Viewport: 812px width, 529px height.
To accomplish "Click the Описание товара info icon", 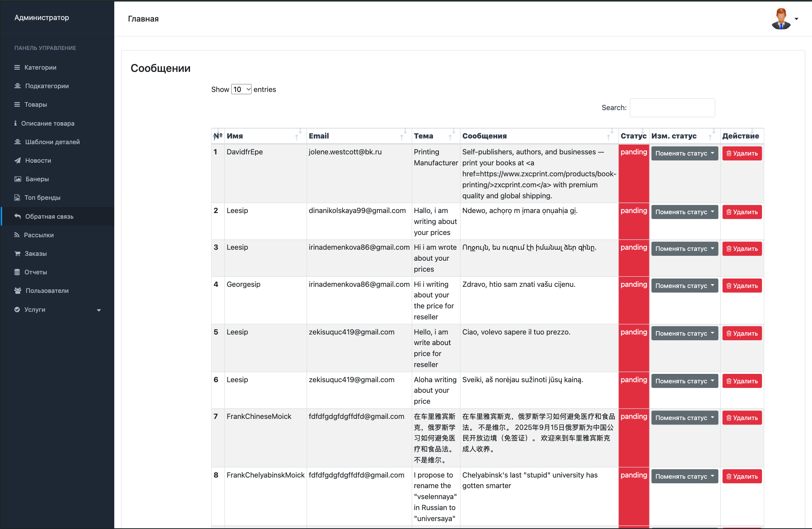I will pos(16,123).
